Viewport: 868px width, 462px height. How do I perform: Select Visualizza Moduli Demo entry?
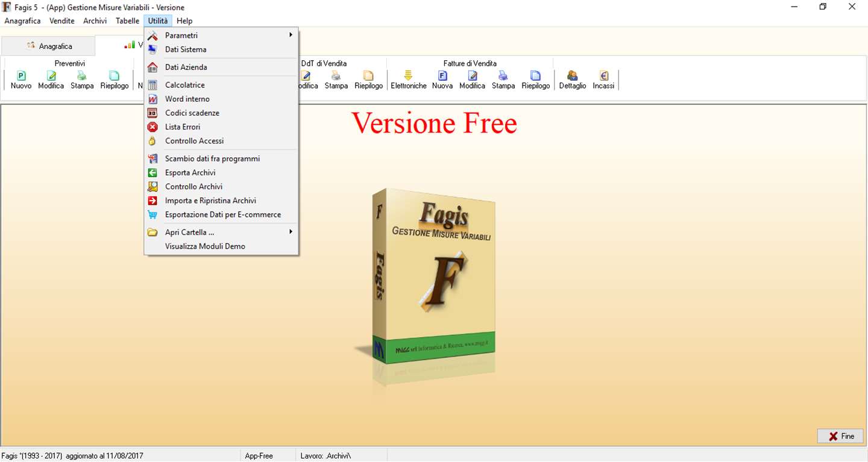[x=221, y=246]
